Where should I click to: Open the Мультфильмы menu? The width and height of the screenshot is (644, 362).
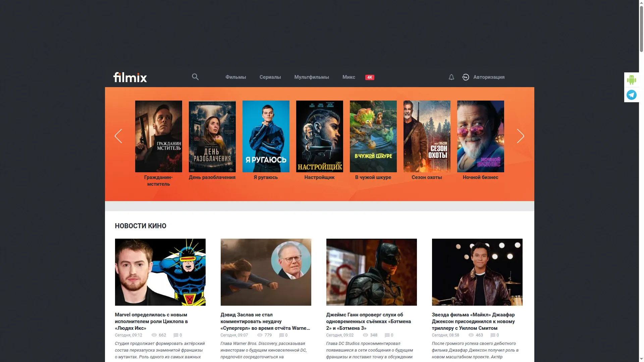(312, 77)
